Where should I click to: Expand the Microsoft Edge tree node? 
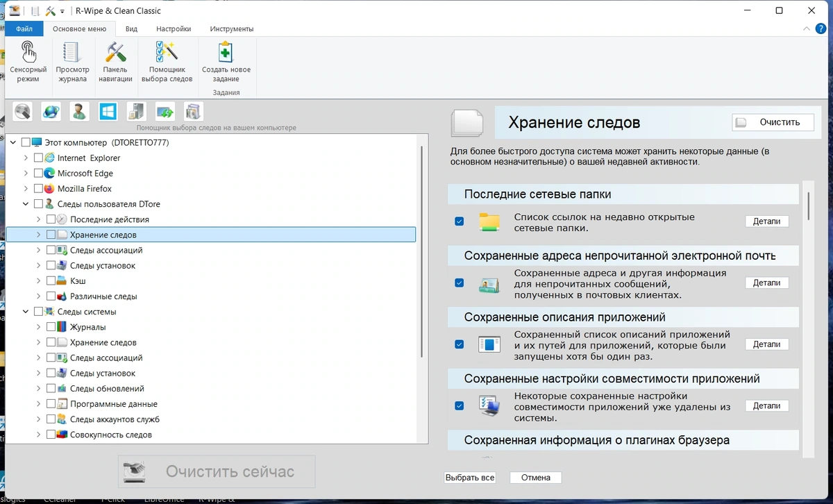tap(26, 173)
